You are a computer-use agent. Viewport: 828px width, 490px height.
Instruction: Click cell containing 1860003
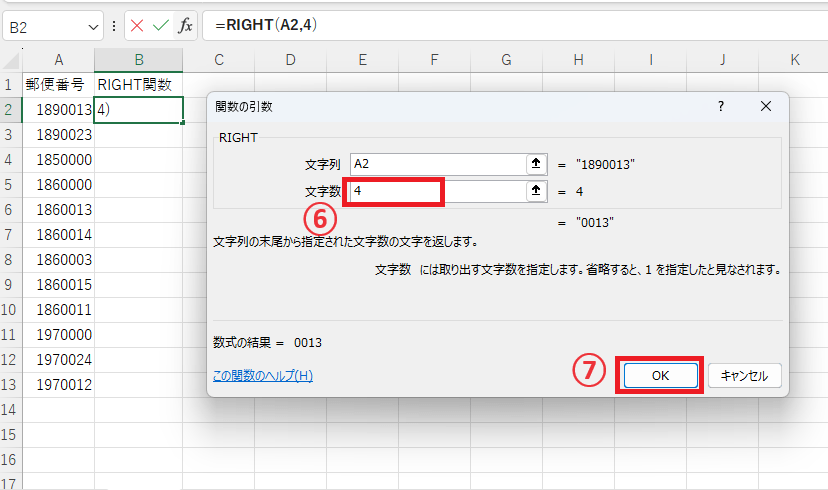59,260
